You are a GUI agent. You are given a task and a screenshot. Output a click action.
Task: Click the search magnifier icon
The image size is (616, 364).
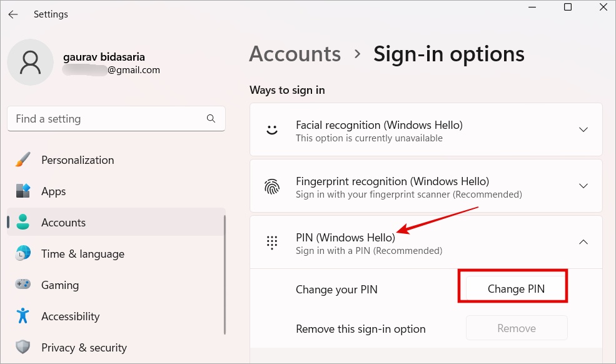click(211, 118)
